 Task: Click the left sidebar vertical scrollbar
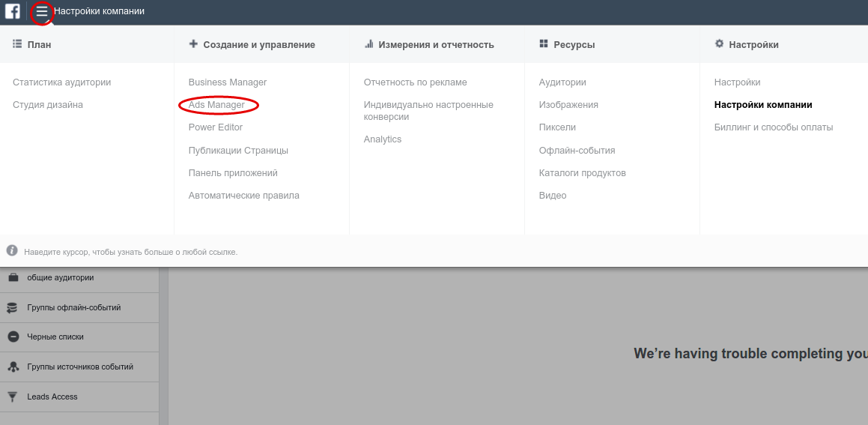(x=163, y=346)
